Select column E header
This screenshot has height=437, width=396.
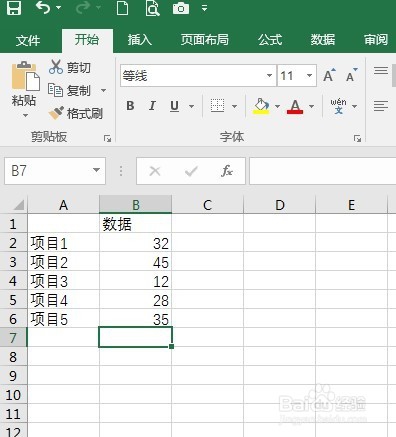pos(351,205)
